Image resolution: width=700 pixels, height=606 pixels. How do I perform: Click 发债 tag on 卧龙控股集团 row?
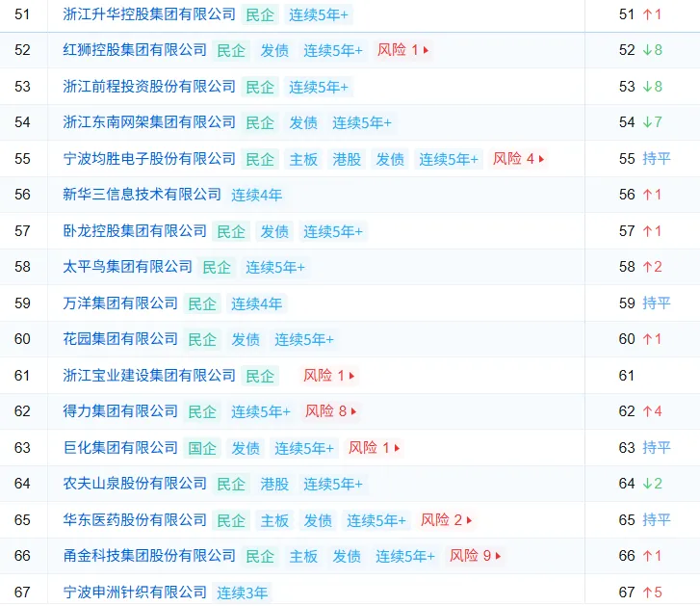274,231
